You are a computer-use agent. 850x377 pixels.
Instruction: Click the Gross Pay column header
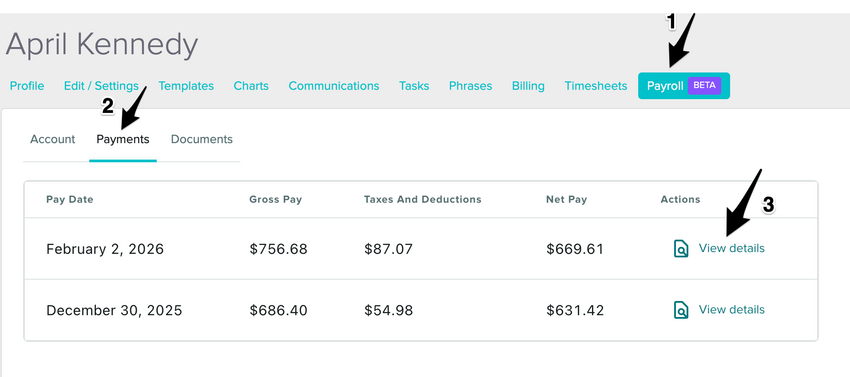click(275, 200)
